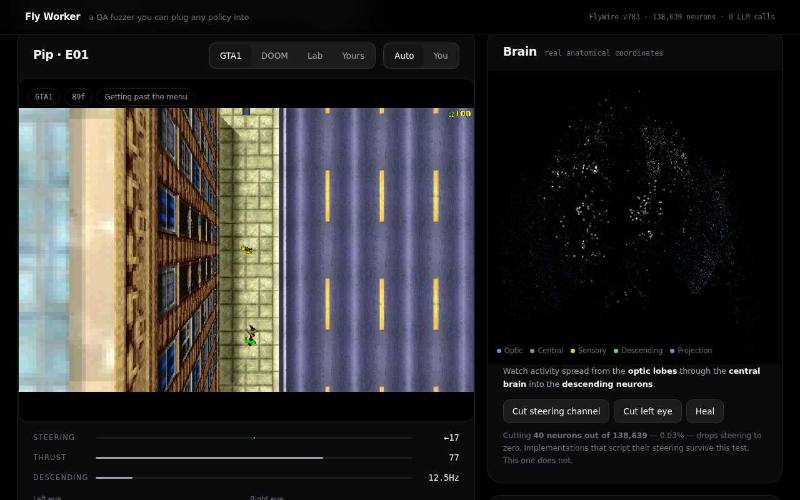
Task: Click the THRUST slider bar
Action: [254, 458]
